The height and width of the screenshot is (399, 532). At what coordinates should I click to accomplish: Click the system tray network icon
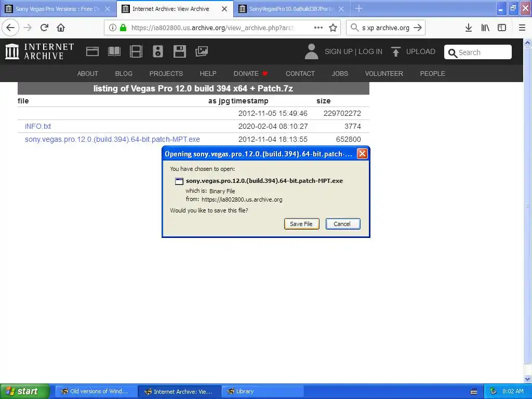click(493, 392)
